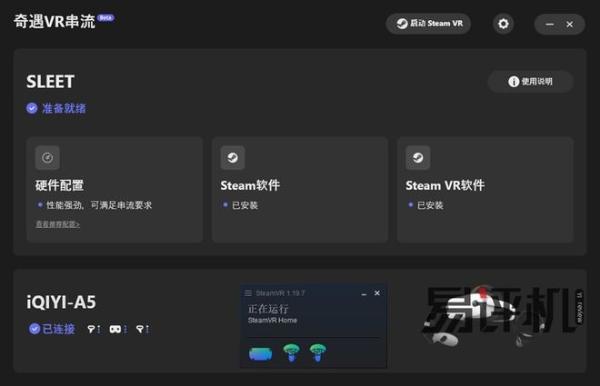The width and height of the screenshot is (600, 386).
Task: Click the Steam VR软件 card icon
Action: (418, 158)
